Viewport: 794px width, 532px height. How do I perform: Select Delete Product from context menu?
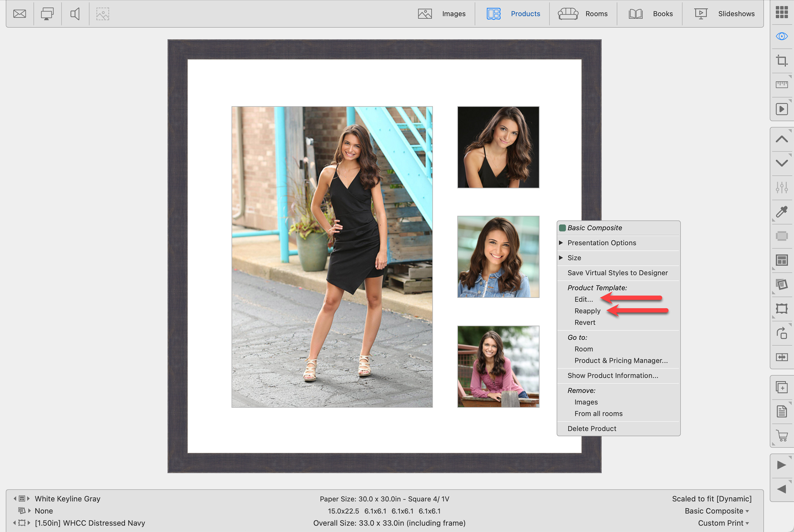pyautogui.click(x=592, y=429)
